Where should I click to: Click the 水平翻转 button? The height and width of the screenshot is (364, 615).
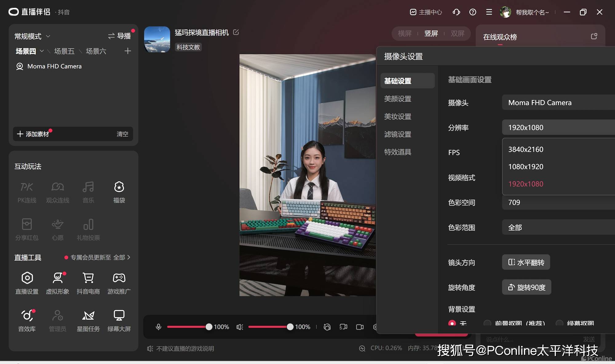[526, 262]
